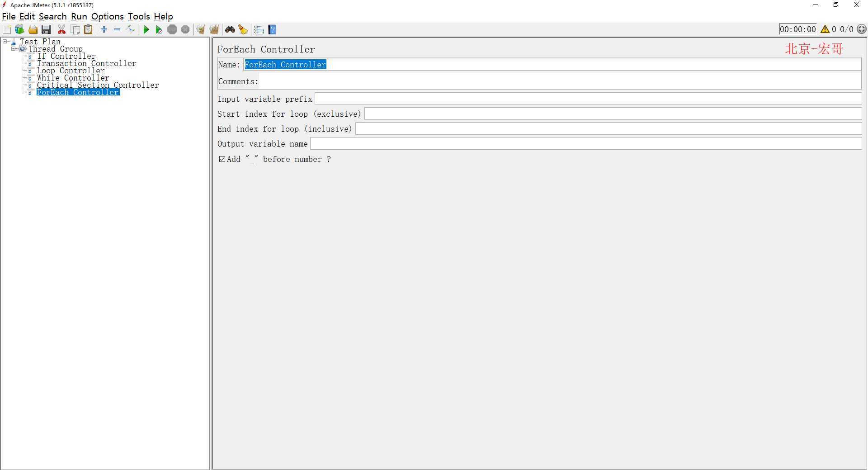This screenshot has height=470, width=868.
Task: Click the Reset Search brush icon
Action: pos(243,30)
